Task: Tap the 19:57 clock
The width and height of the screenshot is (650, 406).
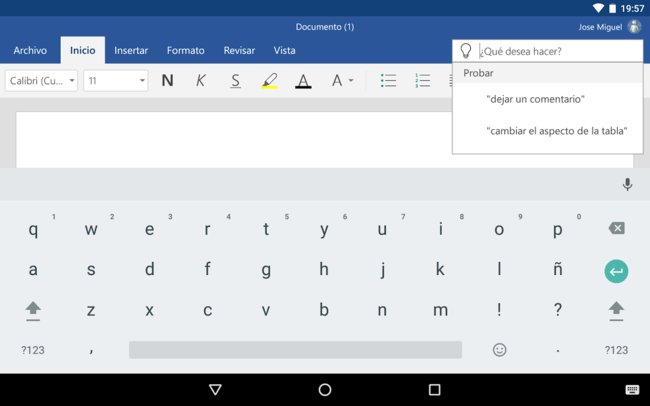Action: [x=632, y=8]
